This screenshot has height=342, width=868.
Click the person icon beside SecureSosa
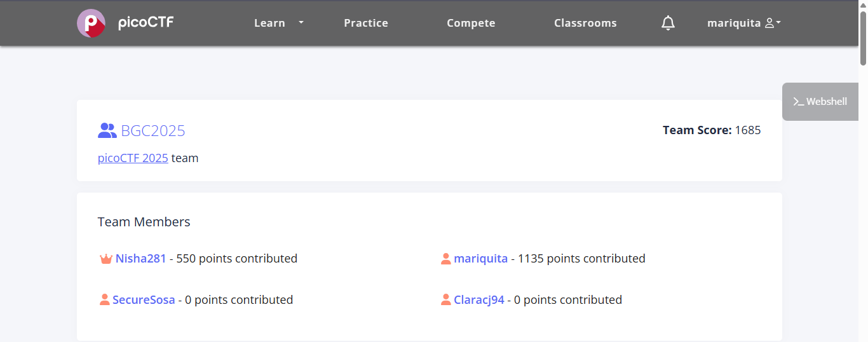pyautogui.click(x=105, y=299)
